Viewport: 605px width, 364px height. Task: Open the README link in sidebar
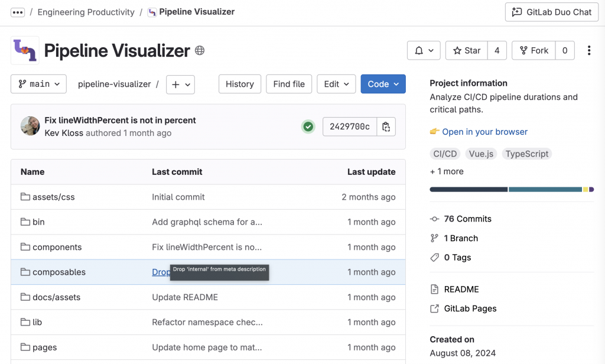[x=461, y=290]
